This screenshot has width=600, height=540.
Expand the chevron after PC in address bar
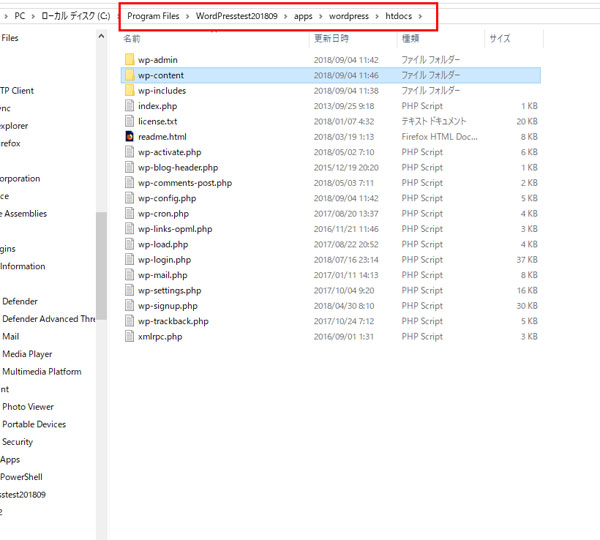[x=33, y=16]
